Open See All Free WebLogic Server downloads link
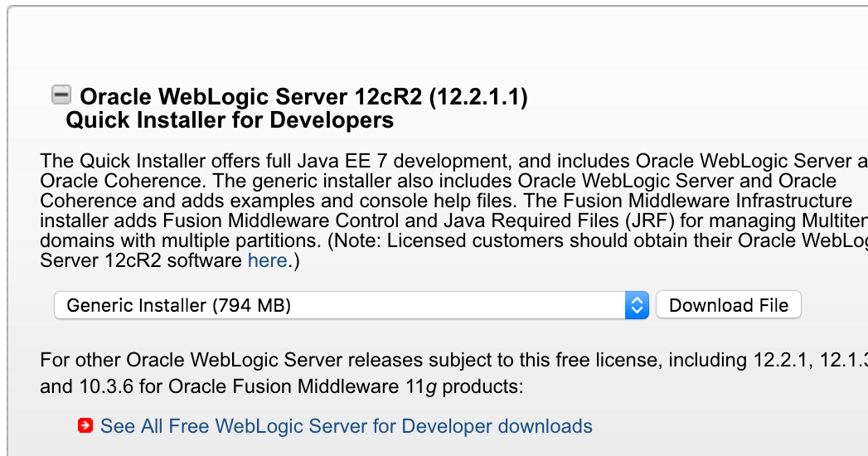Image resolution: width=868 pixels, height=456 pixels. pyautogui.click(x=346, y=425)
